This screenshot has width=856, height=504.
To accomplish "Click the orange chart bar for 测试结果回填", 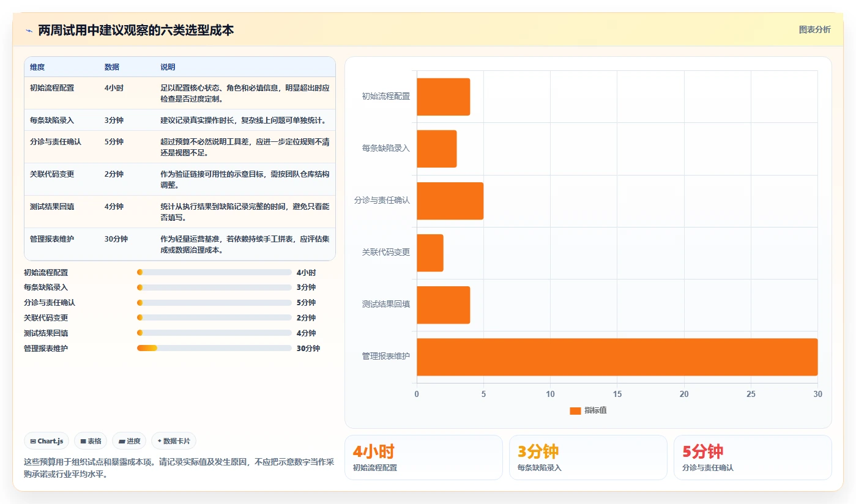I will (x=444, y=305).
